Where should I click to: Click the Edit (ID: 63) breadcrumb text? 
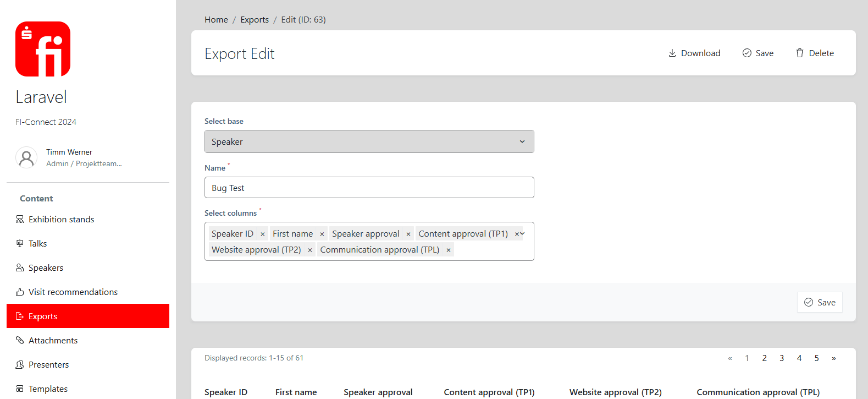click(303, 20)
